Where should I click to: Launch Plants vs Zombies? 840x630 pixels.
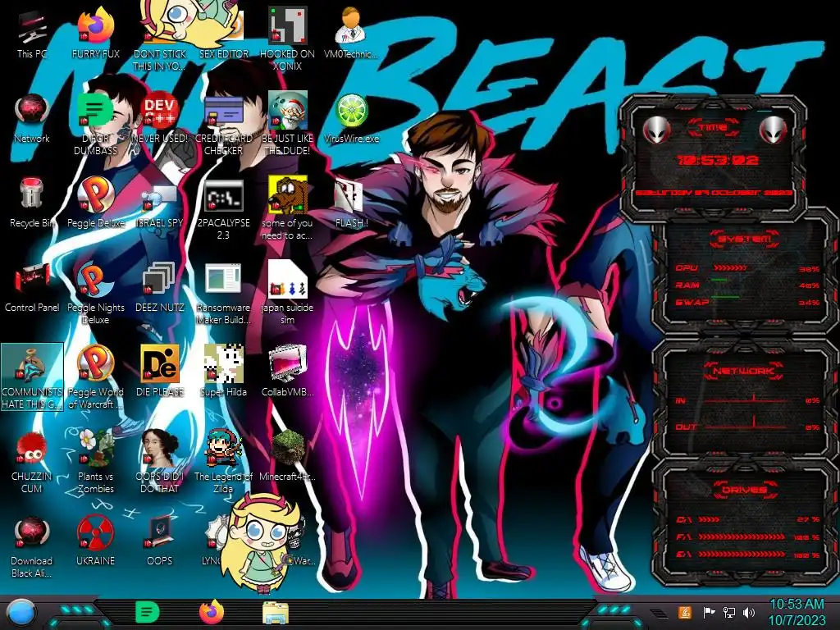(95, 463)
